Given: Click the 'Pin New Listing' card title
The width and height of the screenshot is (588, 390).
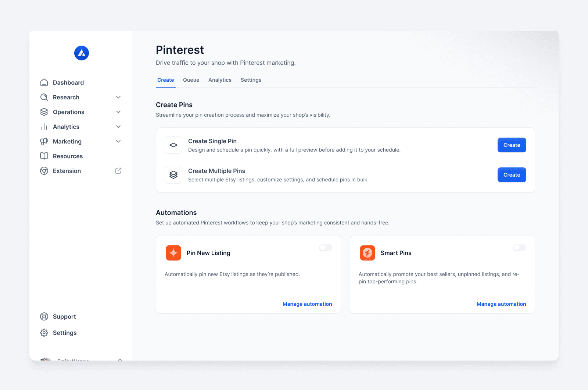Looking at the screenshot, I should point(208,253).
